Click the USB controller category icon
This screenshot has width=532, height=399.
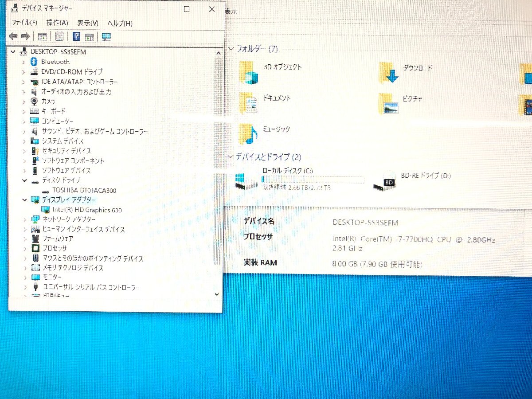(x=35, y=287)
